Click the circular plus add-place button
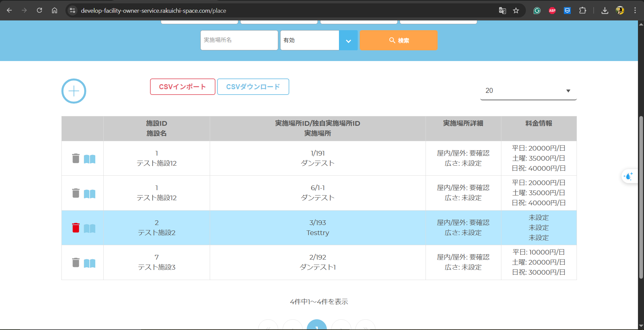 (74, 91)
